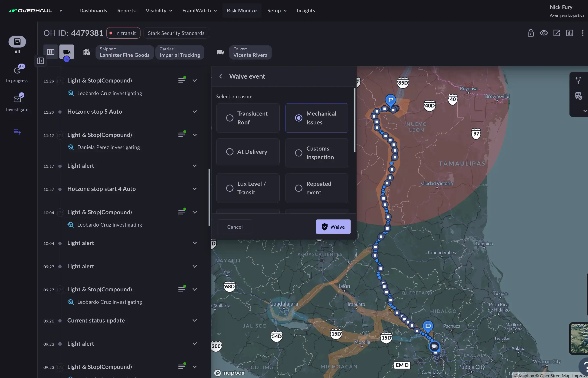Select the truck timeline view icon
This screenshot has height=378, width=588.
click(67, 52)
